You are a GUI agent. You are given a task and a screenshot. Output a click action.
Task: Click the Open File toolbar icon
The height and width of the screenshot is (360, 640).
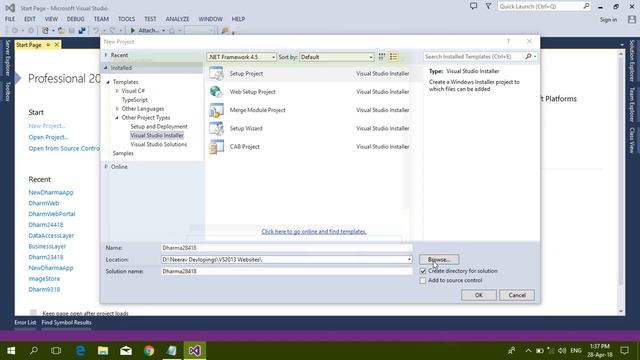[x=61, y=30]
